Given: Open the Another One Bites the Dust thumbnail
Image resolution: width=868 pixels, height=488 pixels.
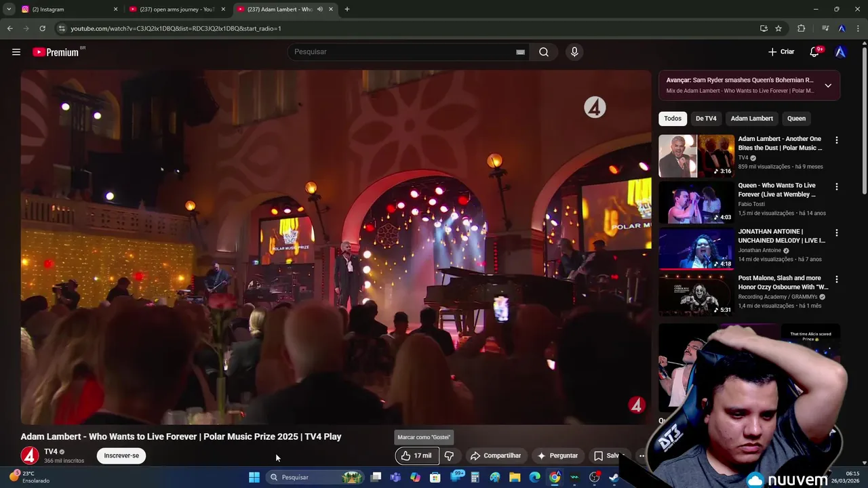Looking at the screenshot, I should (x=696, y=156).
